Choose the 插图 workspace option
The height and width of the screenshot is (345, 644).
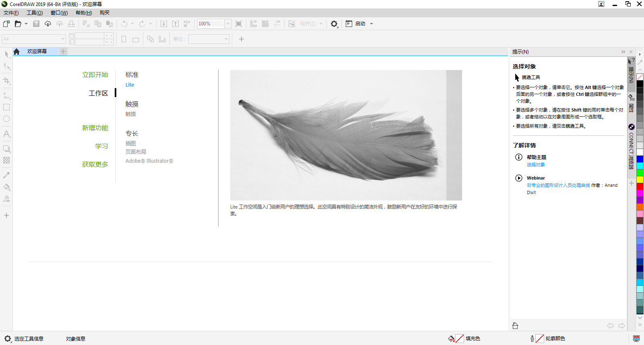130,143
